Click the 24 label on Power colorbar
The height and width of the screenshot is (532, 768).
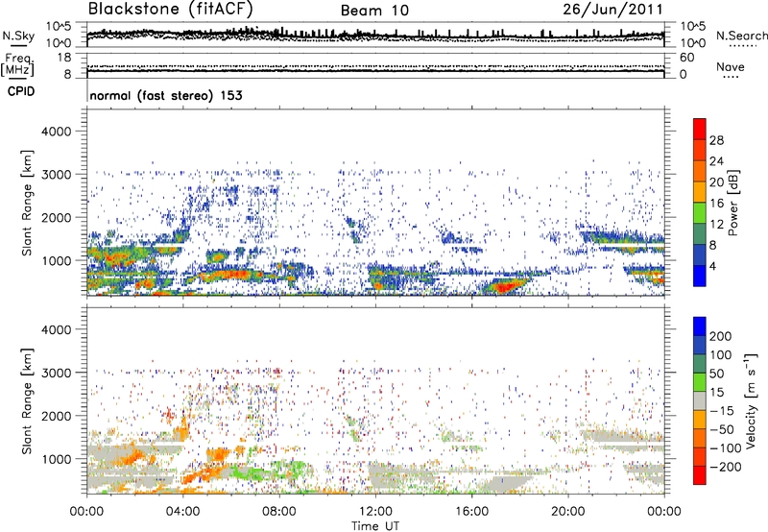coord(716,161)
